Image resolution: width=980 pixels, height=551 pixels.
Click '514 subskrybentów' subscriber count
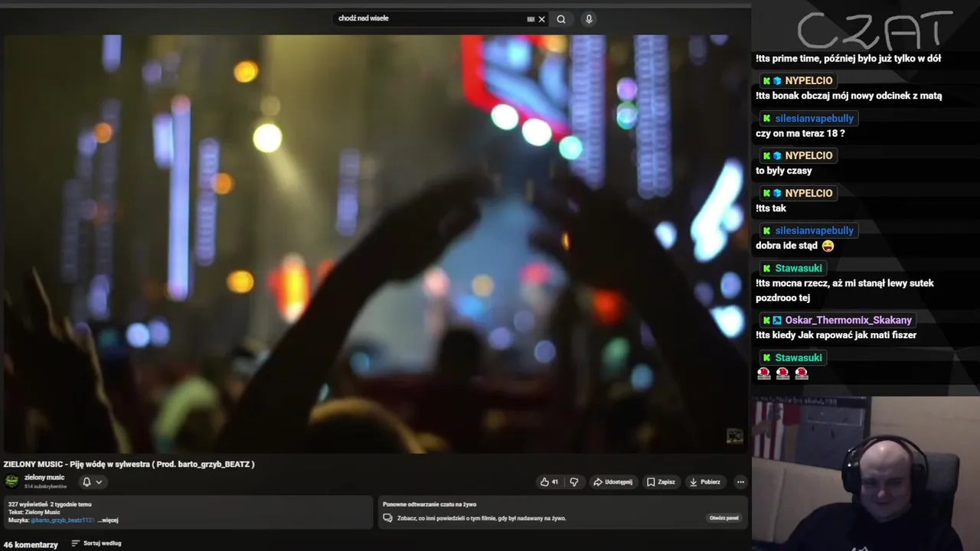pyautogui.click(x=45, y=487)
